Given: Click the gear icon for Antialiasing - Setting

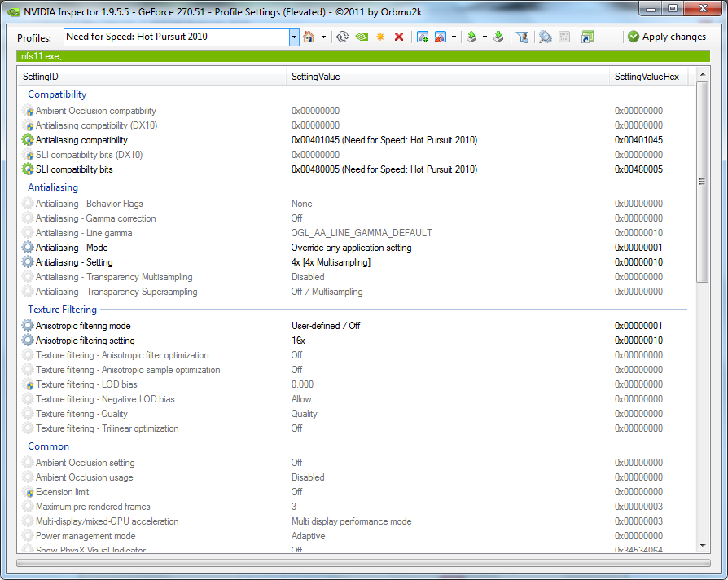Looking at the screenshot, I should [x=28, y=262].
